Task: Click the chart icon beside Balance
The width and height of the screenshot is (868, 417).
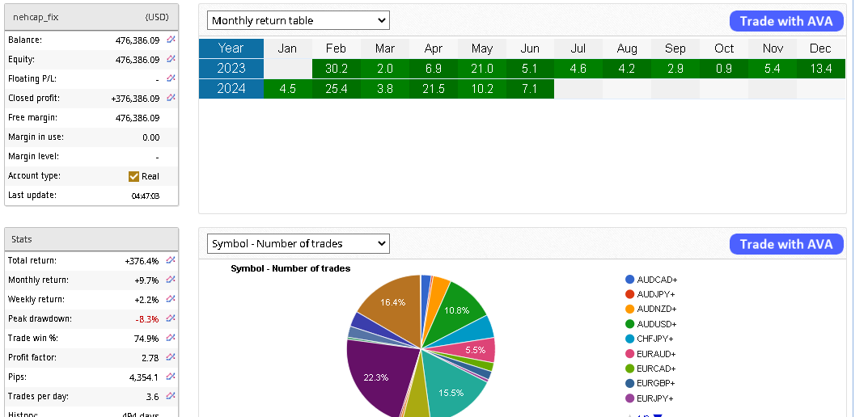Action: (x=171, y=40)
